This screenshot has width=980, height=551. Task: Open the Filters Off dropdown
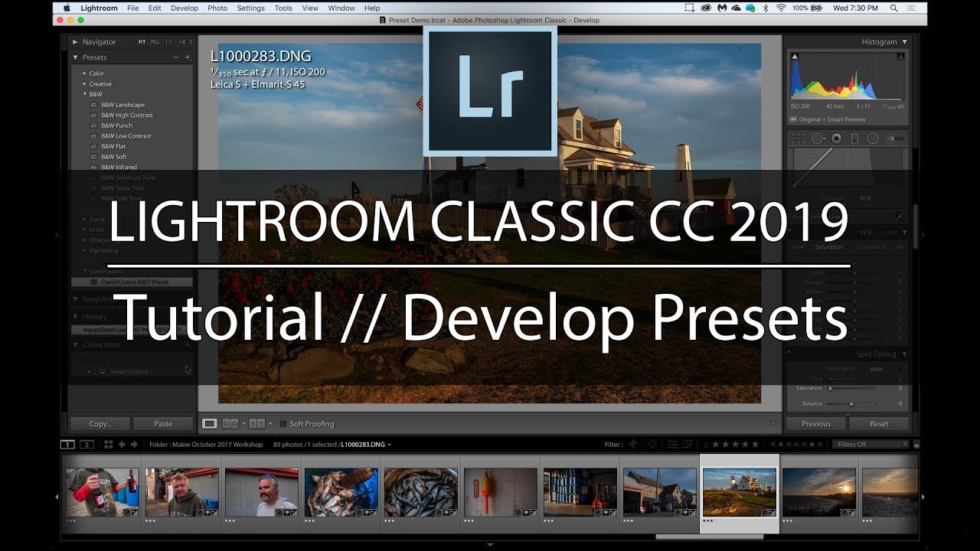[x=871, y=445]
